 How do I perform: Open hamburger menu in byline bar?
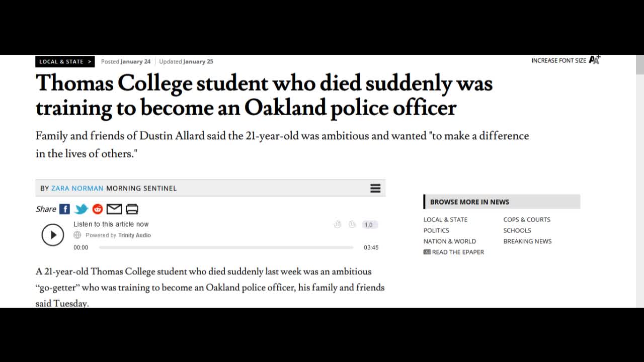[375, 188]
